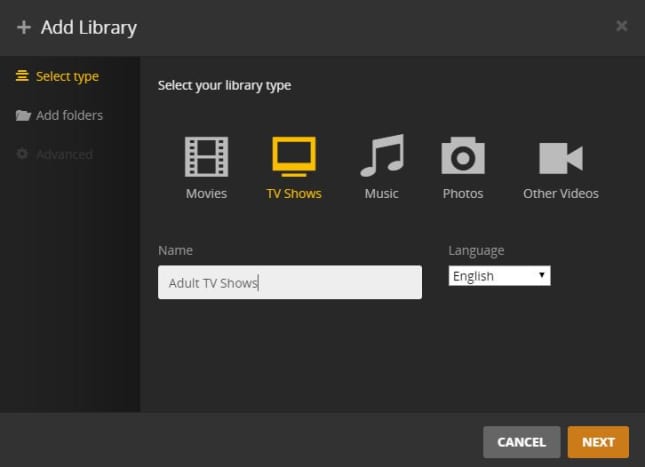
Task: Choose the Other Videos camcorder icon
Action: pos(561,158)
